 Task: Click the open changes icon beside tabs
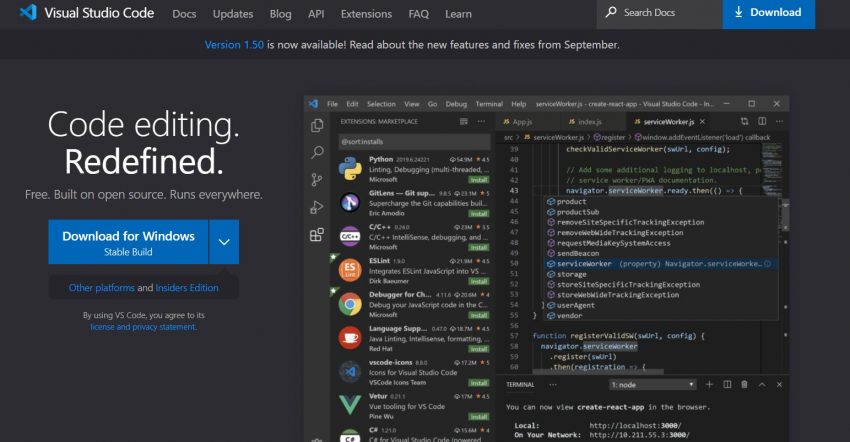(744, 121)
